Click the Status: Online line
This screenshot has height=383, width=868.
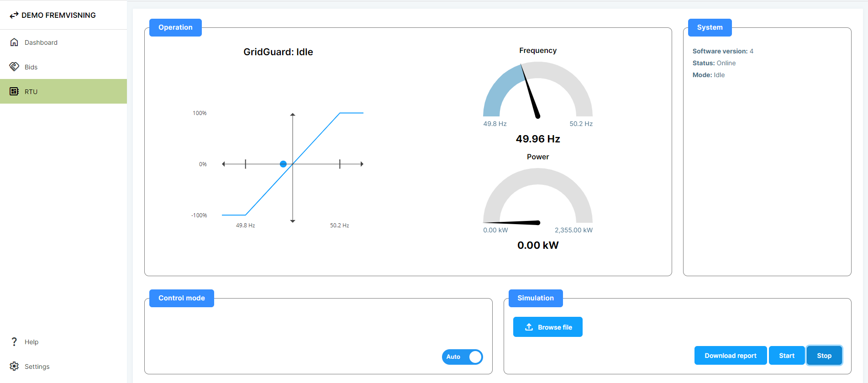[x=714, y=63]
